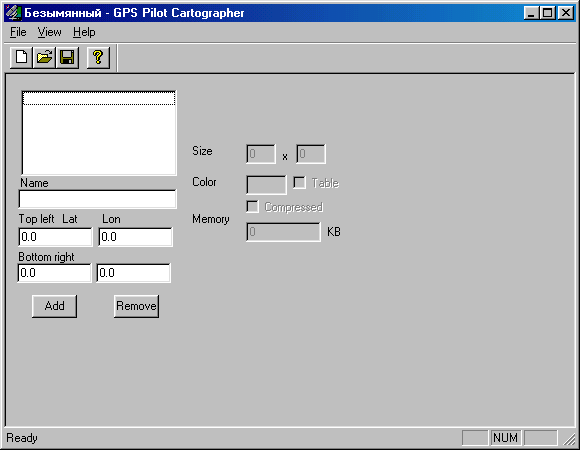Select the empty row in map list
Viewport: 580px width, 450px height.
tap(99, 98)
